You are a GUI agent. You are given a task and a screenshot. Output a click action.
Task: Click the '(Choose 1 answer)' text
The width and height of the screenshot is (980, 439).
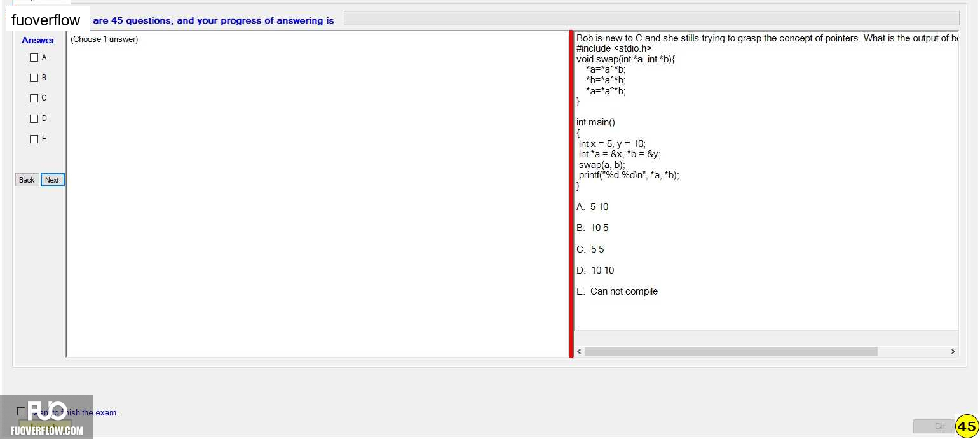click(104, 39)
